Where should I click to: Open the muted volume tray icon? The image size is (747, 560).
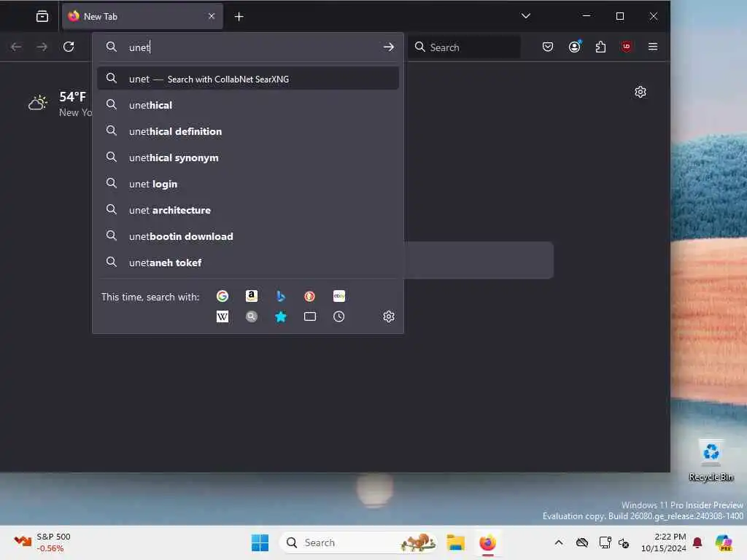624,542
